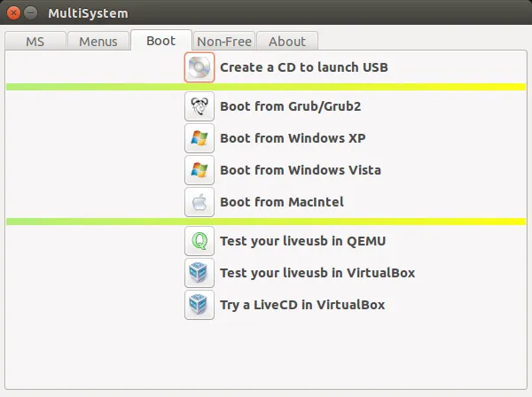This screenshot has width=532, height=397.
Task: Switch to the MS tab
Action: point(35,42)
